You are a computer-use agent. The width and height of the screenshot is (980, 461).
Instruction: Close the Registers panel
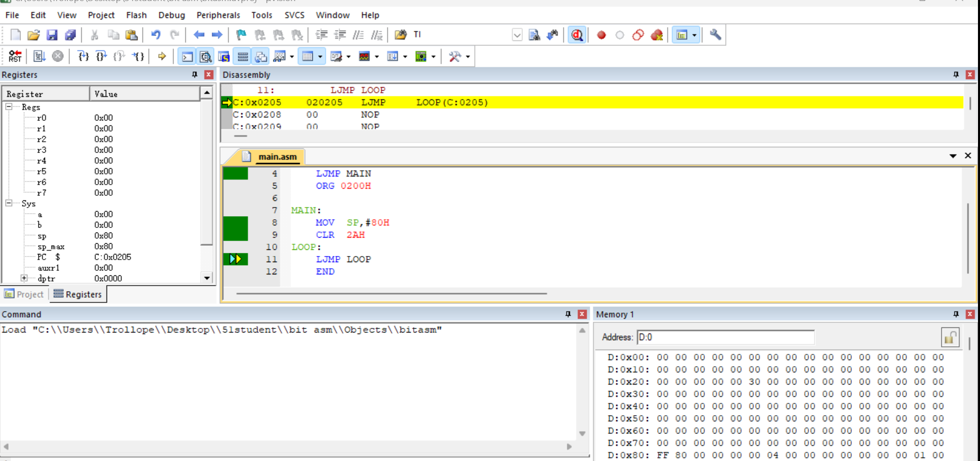click(209, 74)
